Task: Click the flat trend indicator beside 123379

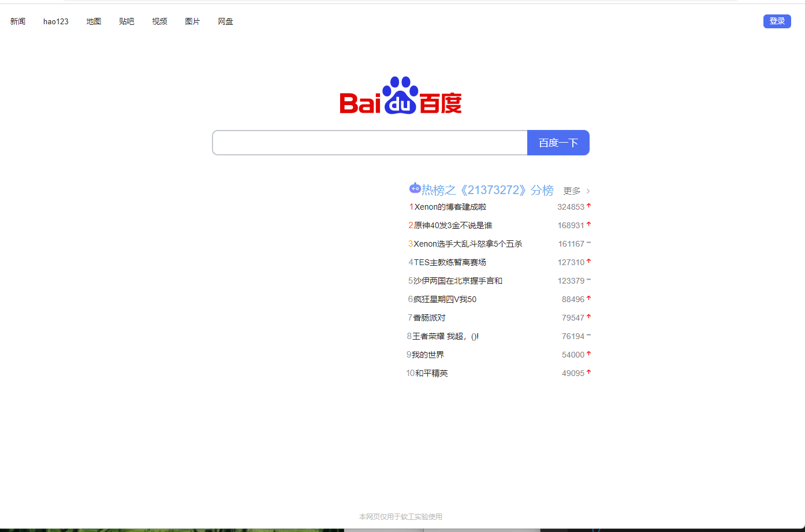Action: [588, 280]
